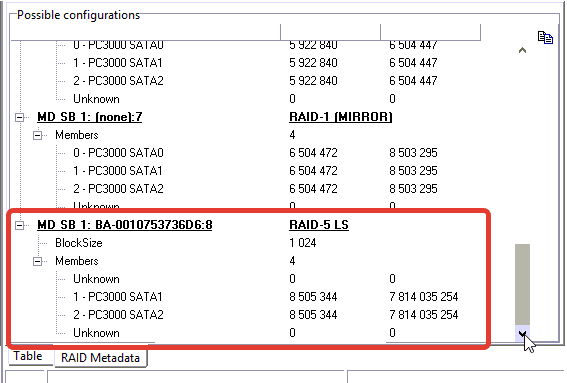Screen dimensions: 567x383
Task: Click the scrollbar down arrow
Action: (522, 333)
